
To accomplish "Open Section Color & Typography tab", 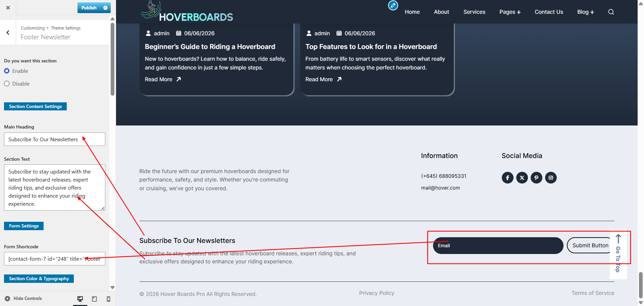I will click(x=39, y=278).
